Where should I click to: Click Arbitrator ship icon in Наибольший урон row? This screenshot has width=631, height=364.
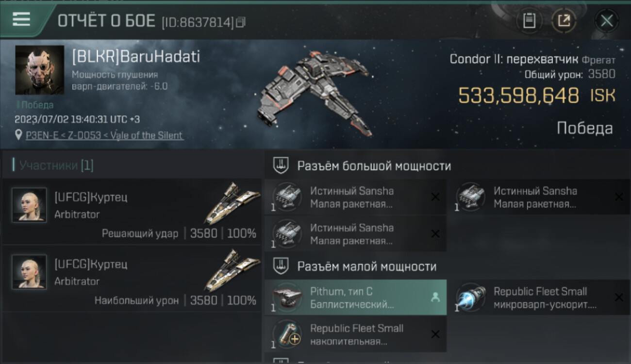(232, 271)
